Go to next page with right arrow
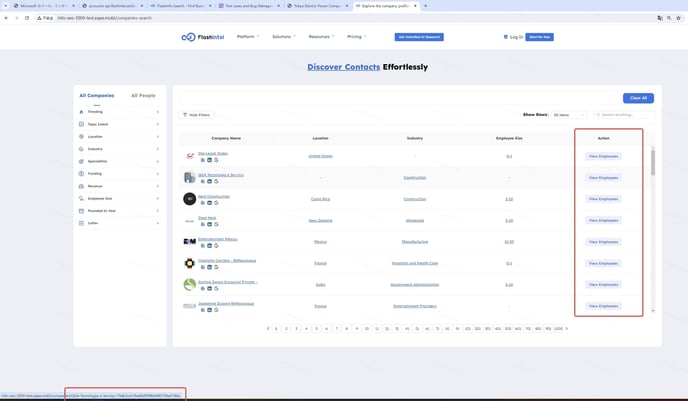The image size is (688, 401). tap(566, 328)
